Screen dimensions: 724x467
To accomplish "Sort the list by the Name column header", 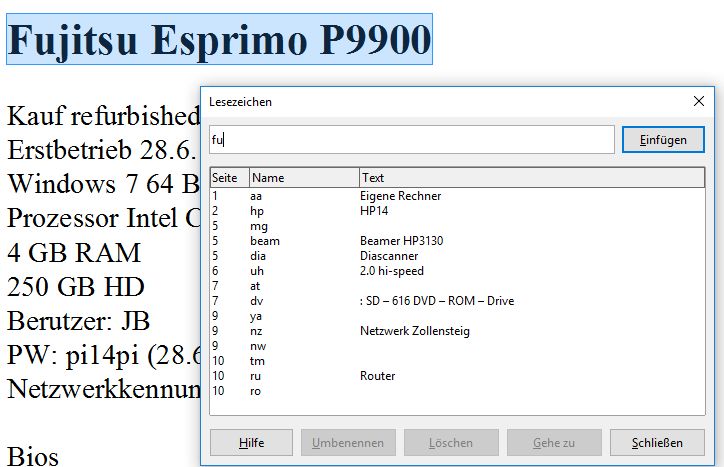I will pos(304,178).
